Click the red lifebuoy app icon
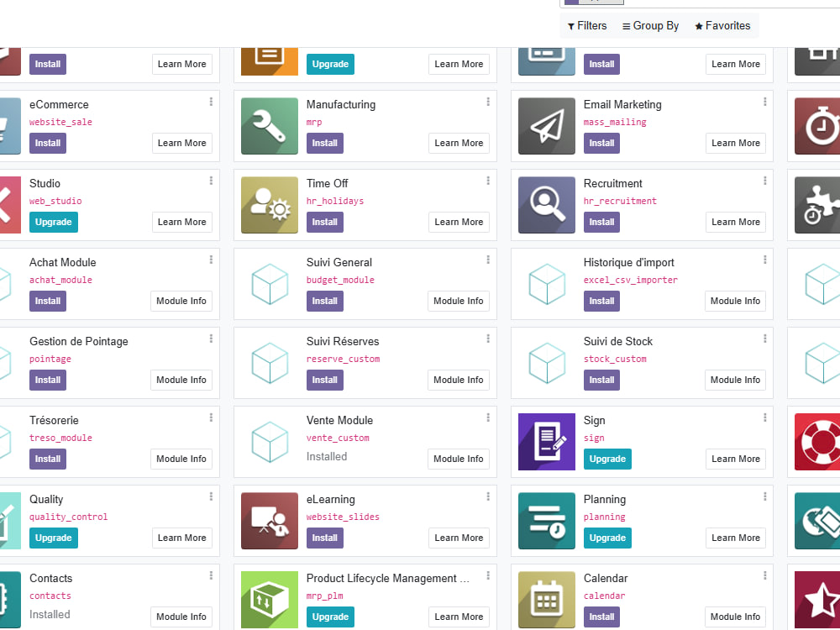This screenshot has height=630, width=840. tap(817, 442)
